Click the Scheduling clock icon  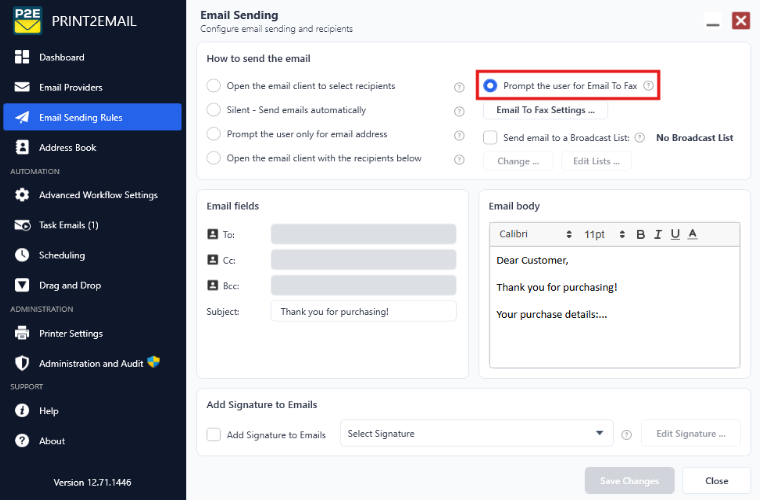(x=22, y=255)
